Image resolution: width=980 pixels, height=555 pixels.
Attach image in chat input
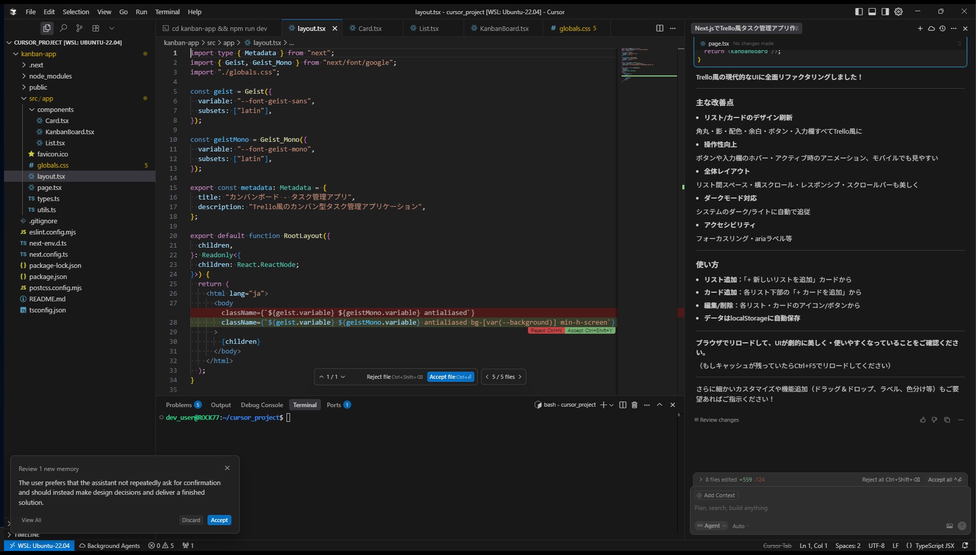coord(950,526)
